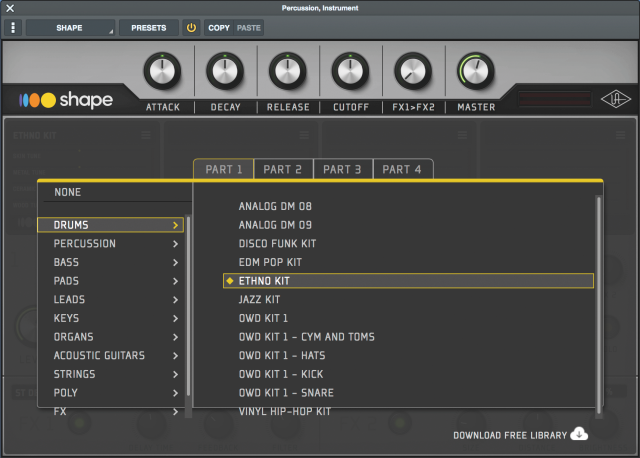640x458 pixels.
Task: Click the preset list vertical scrollbar
Action: click(598, 305)
